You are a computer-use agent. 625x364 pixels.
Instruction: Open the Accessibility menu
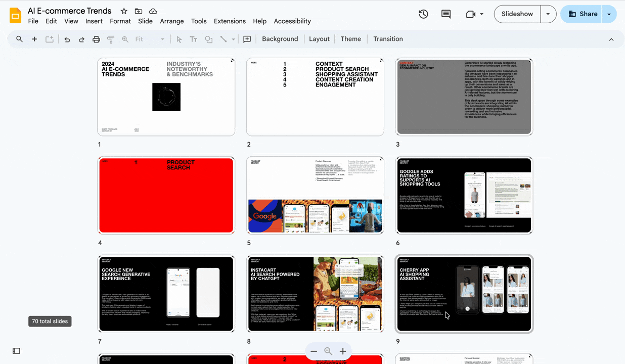[x=292, y=21]
